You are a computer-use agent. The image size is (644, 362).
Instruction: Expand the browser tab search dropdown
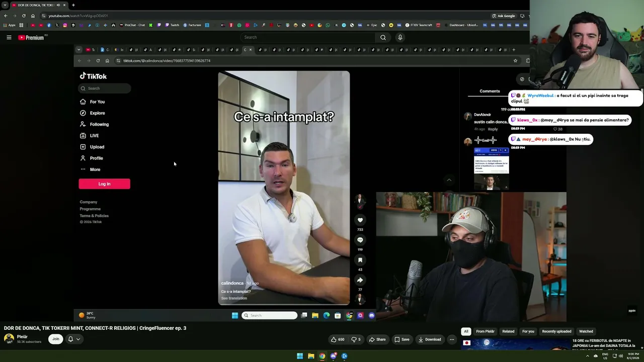[x=5, y=5]
